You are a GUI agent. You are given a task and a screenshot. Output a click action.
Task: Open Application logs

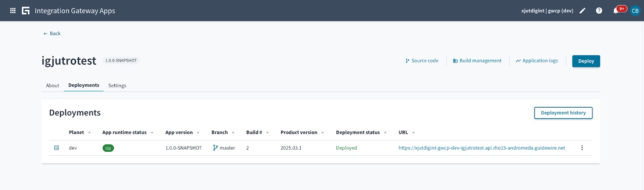point(537,61)
